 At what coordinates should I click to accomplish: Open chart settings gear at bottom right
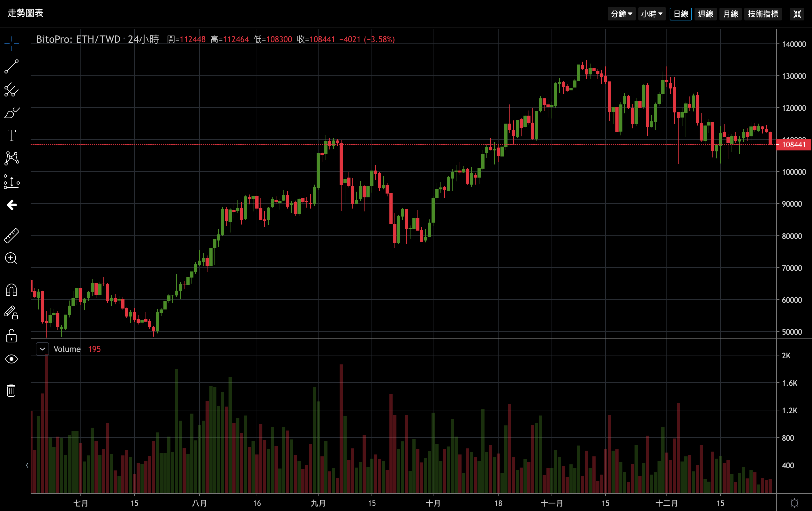click(794, 503)
